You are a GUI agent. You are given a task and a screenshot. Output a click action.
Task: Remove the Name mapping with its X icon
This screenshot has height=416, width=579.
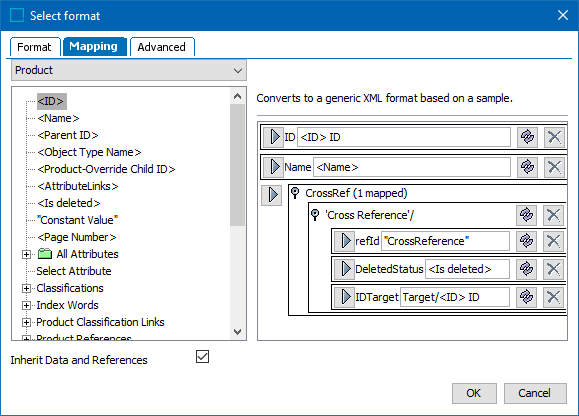[554, 167]
